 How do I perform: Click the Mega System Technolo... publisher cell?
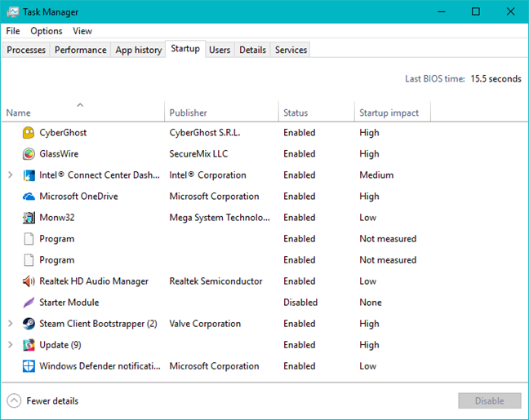220,218
